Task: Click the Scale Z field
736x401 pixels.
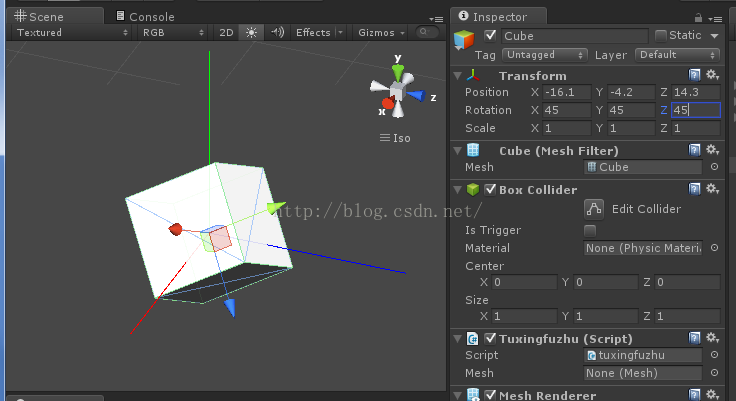Action: coord(696,128)
